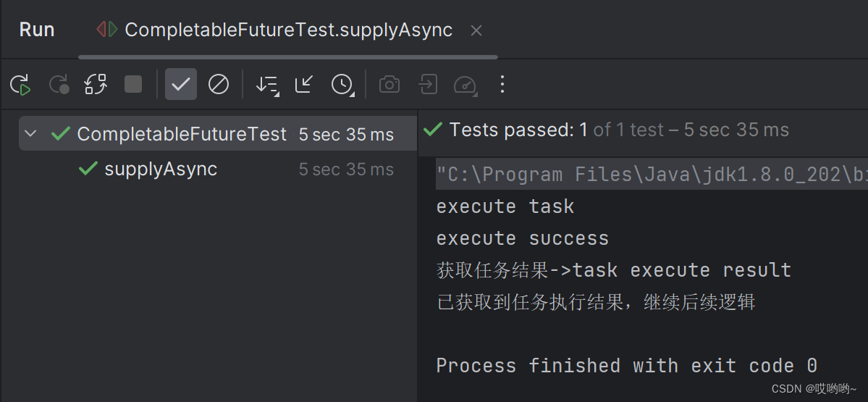The height and width of the screenshot is (402, 868).
Task: Open the Test History clock dropdown
Action: click(x=342, y=85)
